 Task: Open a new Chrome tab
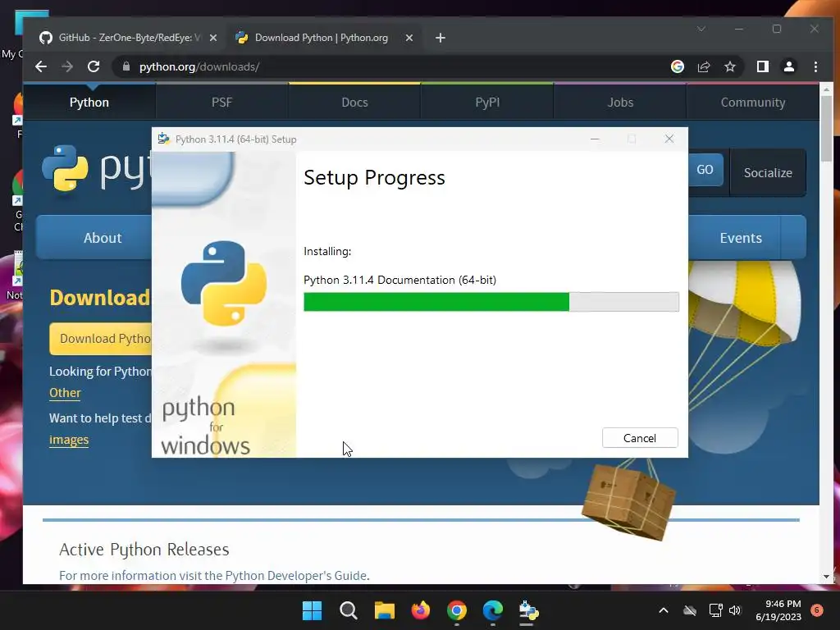(441, 38)
